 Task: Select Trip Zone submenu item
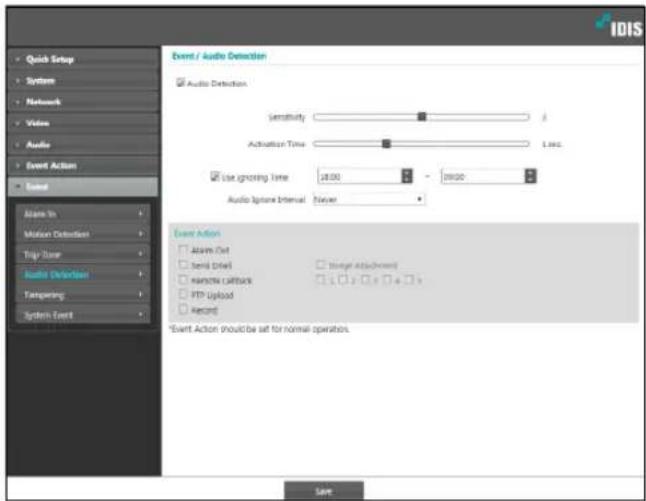82,254
